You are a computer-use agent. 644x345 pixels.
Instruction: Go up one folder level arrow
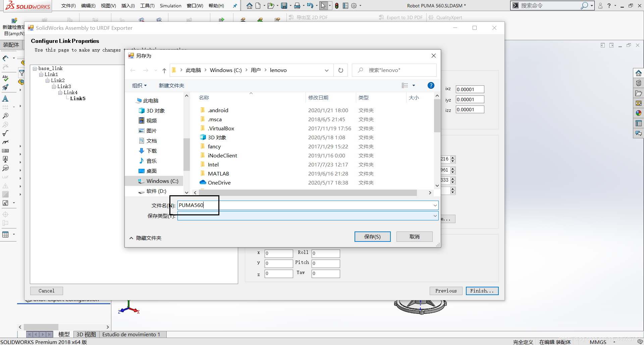tap(164, 70)
